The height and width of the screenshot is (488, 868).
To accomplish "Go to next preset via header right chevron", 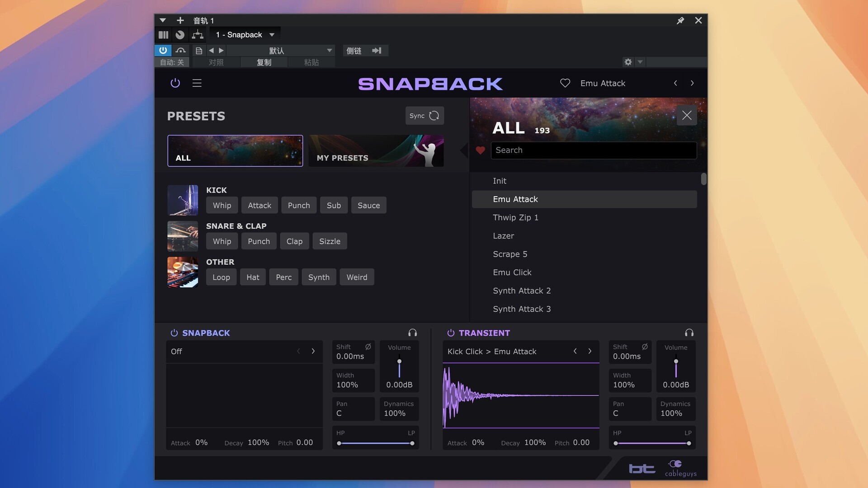I will 692,83.
